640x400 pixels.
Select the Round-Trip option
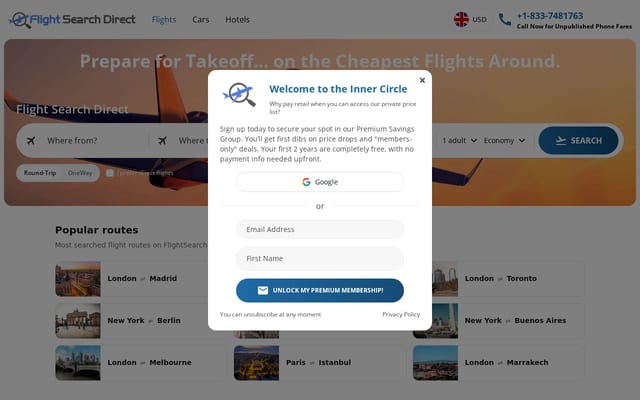pyautogui.click(x=40, y=173)
